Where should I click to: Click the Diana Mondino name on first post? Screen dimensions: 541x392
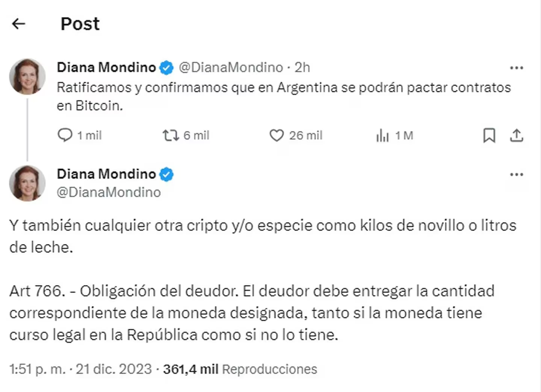pos(106,68)
